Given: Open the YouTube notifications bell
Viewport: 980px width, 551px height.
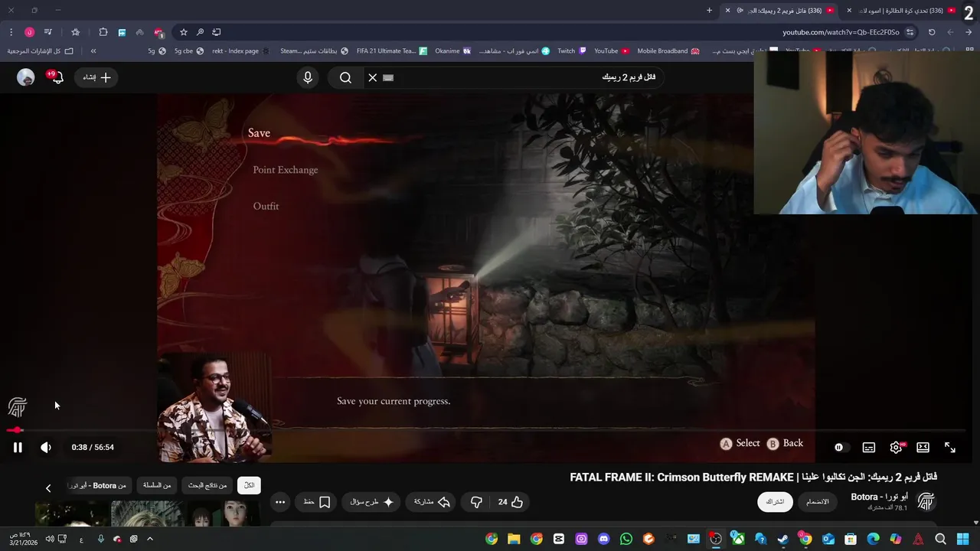Looking at the screenshot, I should coord(57,77).
